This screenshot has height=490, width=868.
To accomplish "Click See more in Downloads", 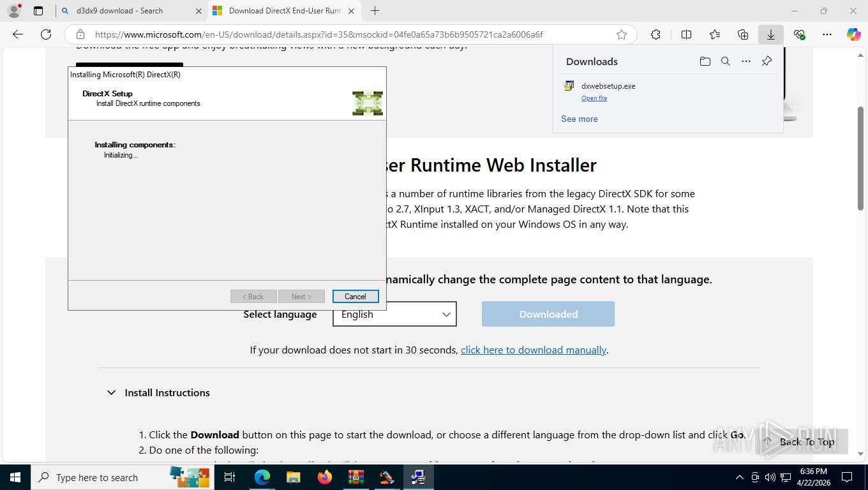I will point(580,119).
